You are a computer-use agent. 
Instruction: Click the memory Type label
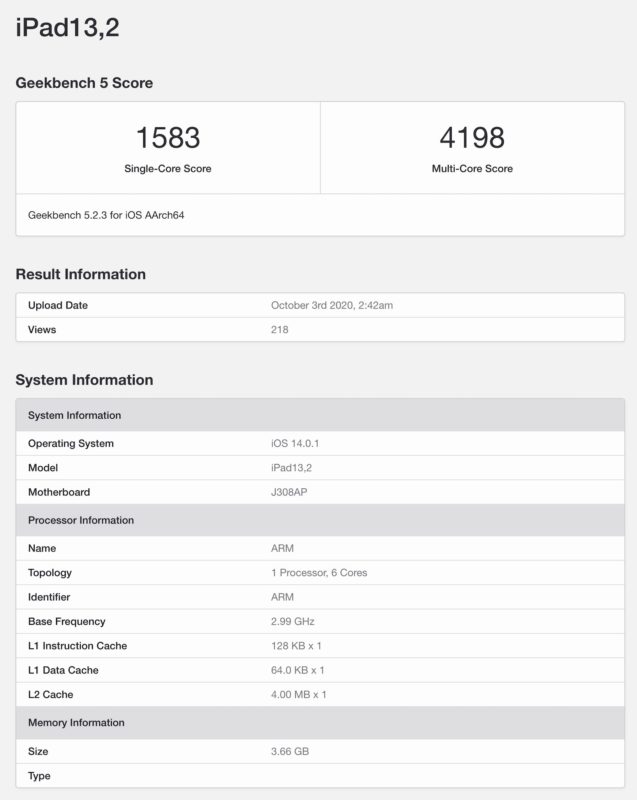point(39,776)
